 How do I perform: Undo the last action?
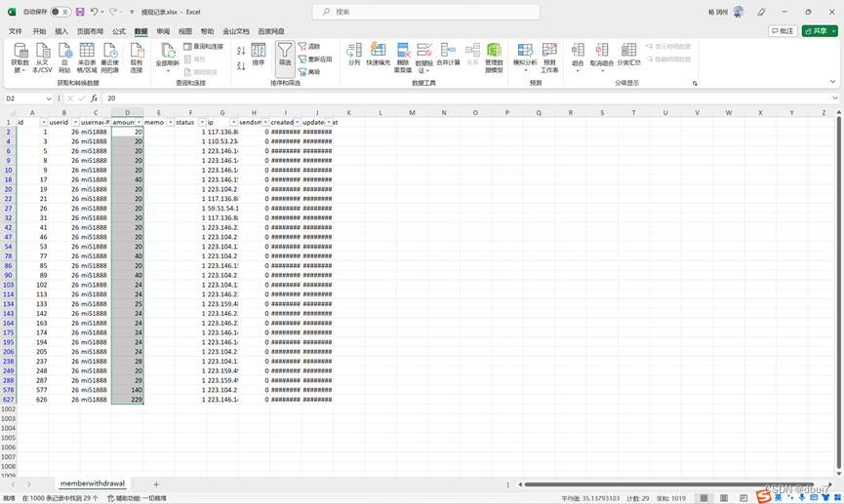tap(95, 12)
